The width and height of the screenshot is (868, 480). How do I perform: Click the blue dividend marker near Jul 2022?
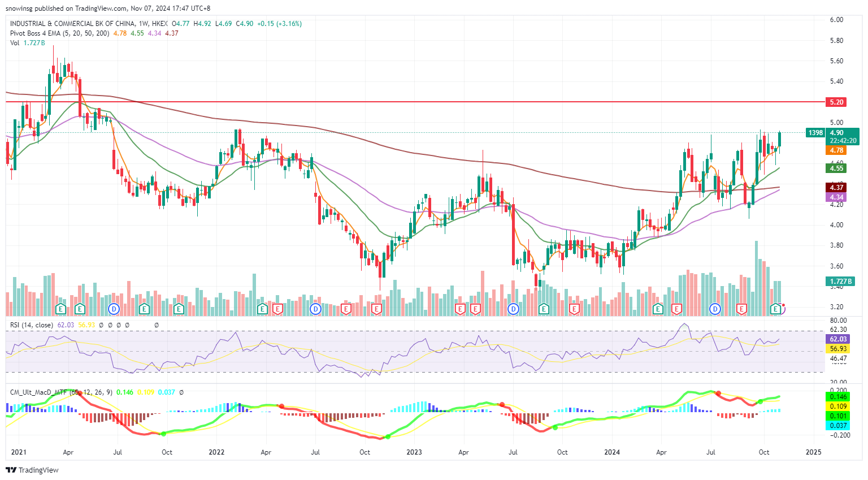point(315,309)
